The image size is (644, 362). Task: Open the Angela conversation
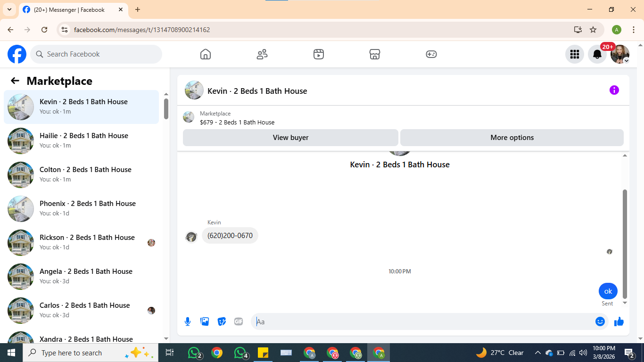pyautogui.click(x=82, y=277)
